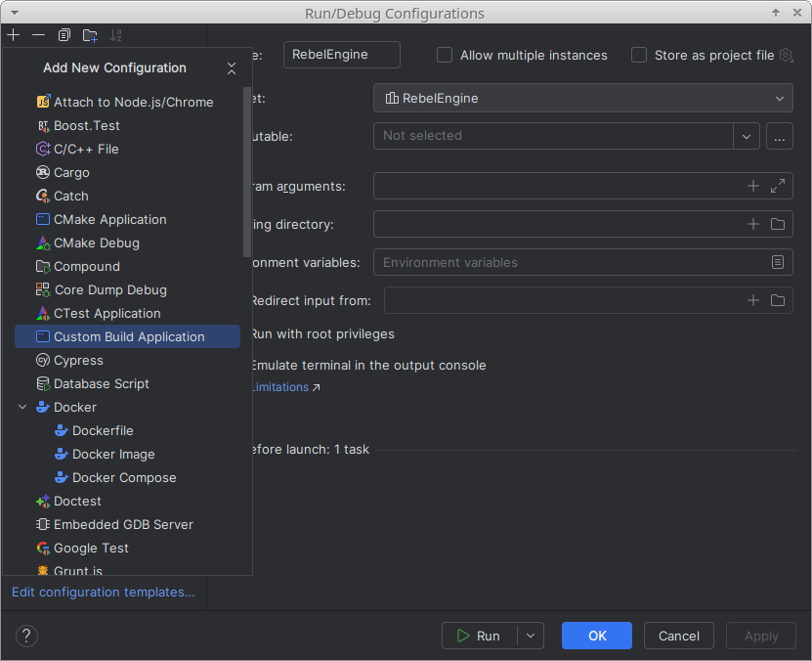812x661 pixels.
Task: Pick Embedded GDB Server configuration type
Action: coord(127,525)
